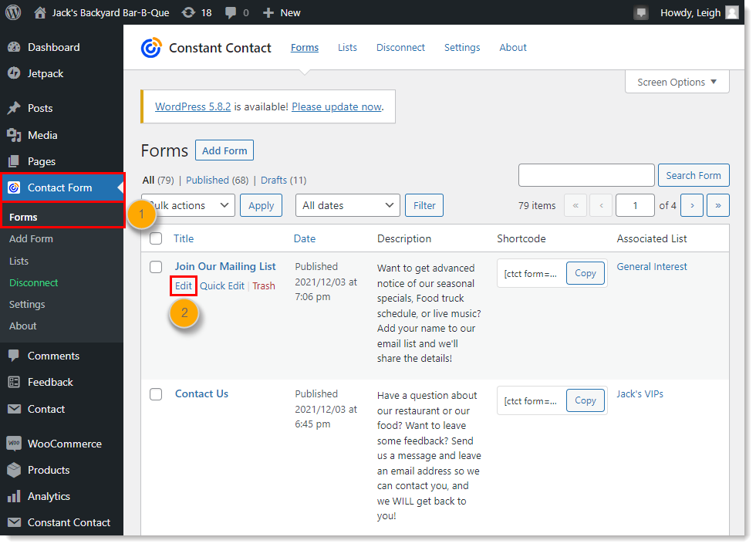
Task: Open the About tab in header
Action: tap(513, 47)
